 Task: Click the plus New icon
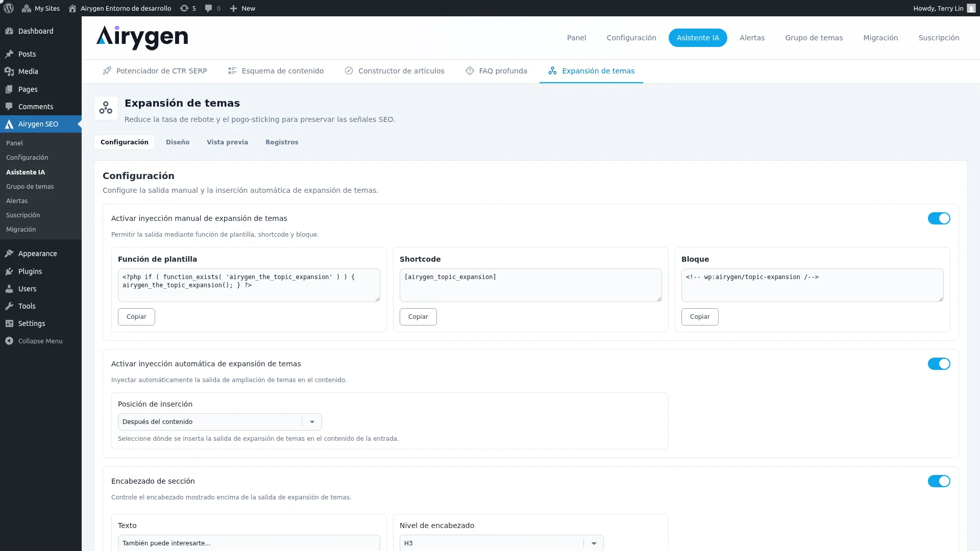[233, 8]
